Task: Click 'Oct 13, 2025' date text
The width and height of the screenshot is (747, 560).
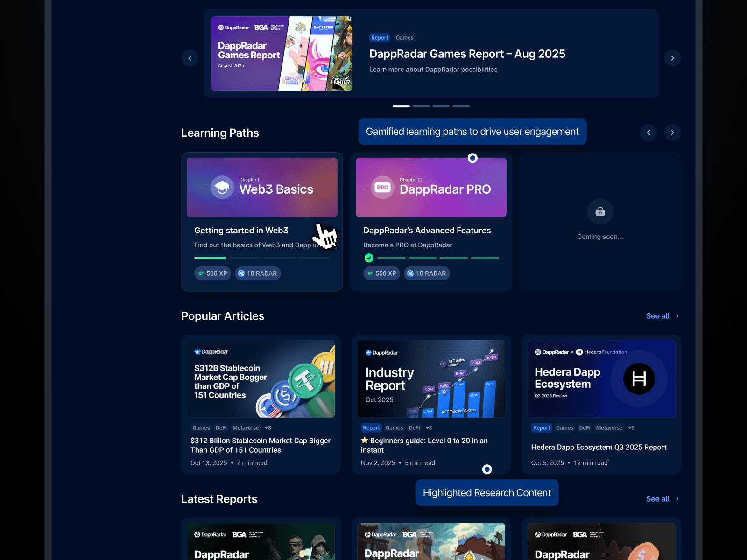Action: 209,463
